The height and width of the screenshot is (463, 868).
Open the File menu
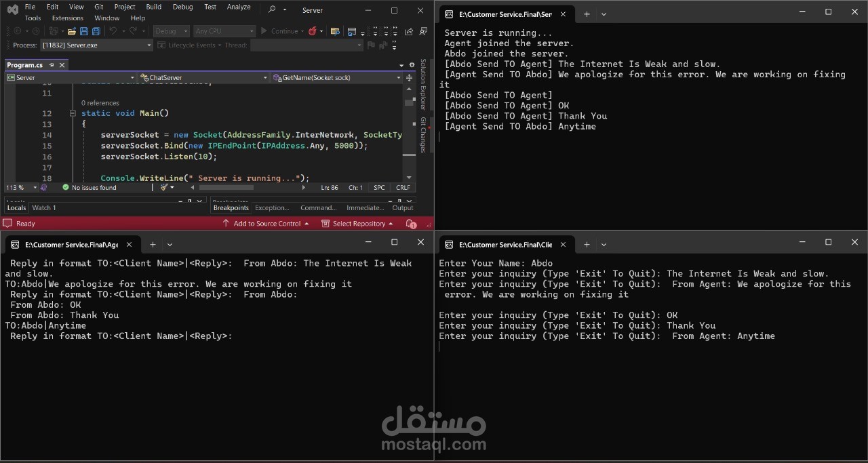click(30, 7)
